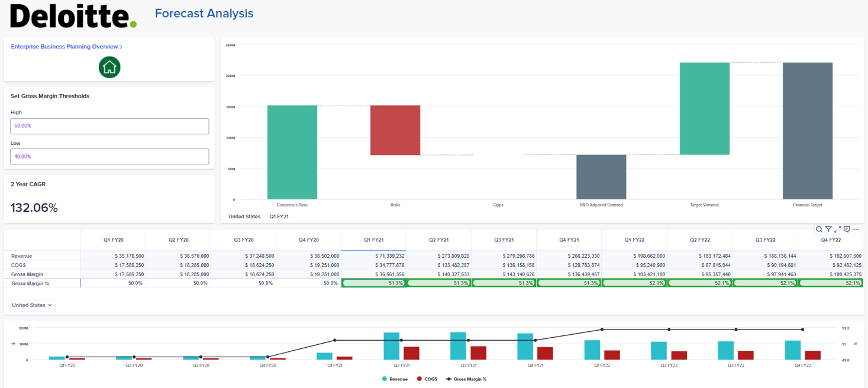868x388 pixels.
Task: Select the filter icon above the table
Action: tap(828, 229)
